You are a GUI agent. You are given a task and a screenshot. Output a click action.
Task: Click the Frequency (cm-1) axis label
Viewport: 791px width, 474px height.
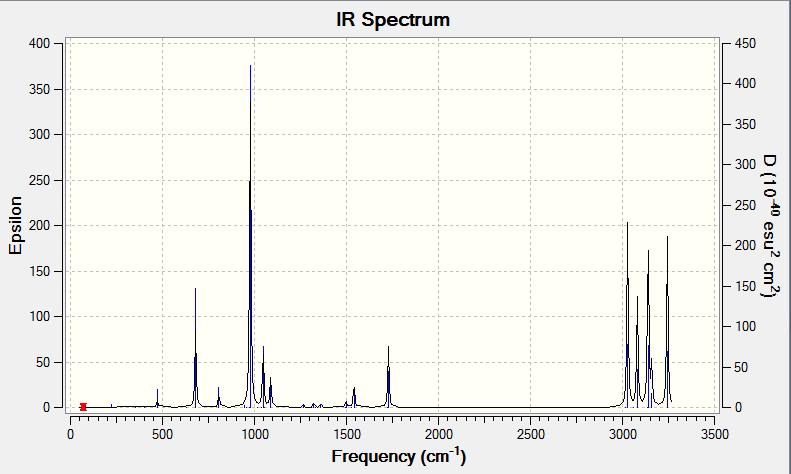coord(399,456)
